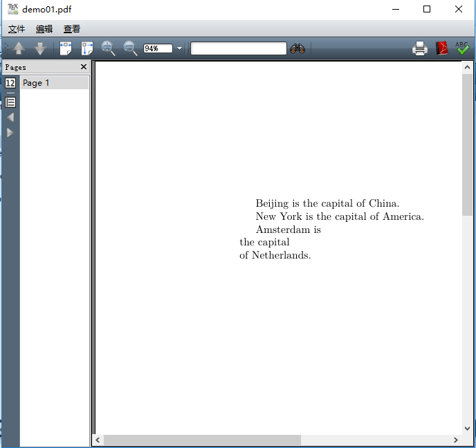Click the line 'New York is the capital of America.'
Image resolution: width=476 pixels, height=448 pixels.
340,216
